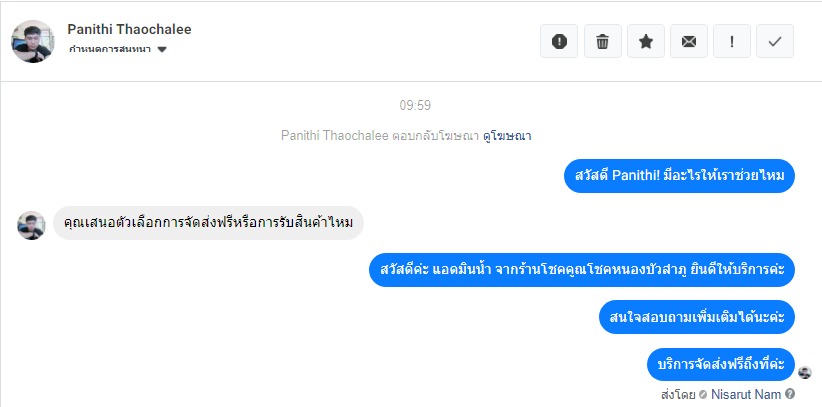Click the 09:59 timestamp label
The image size is (822, 407).
pyautogui.click(x=415, y=105)
